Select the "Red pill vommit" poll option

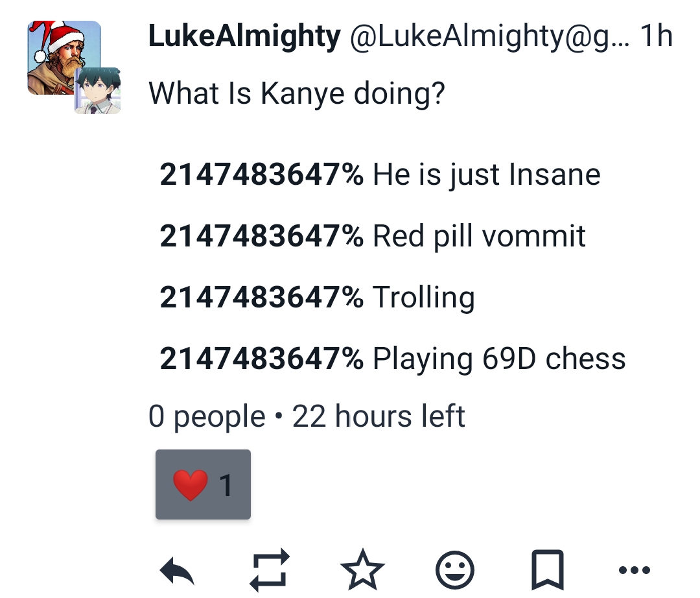tap(479, 236)
